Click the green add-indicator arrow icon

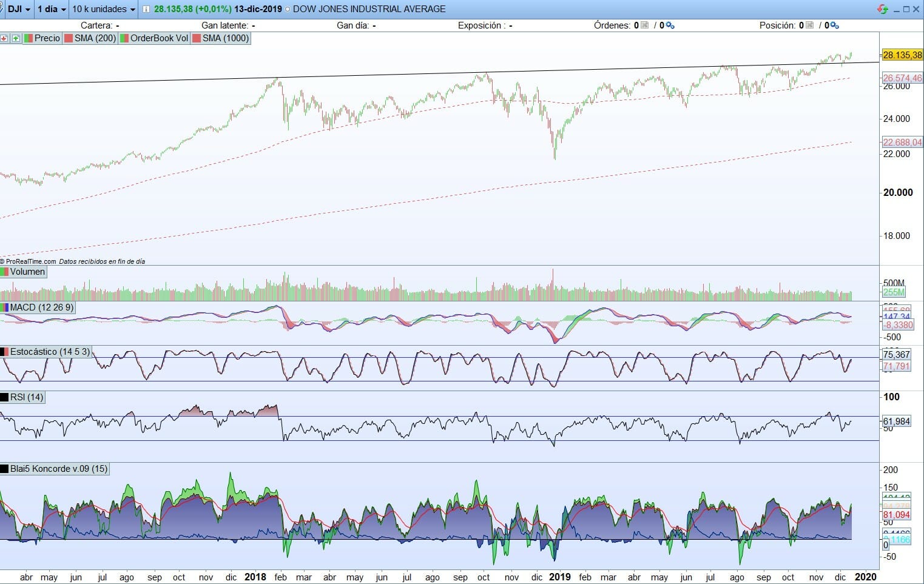(16, 38)
